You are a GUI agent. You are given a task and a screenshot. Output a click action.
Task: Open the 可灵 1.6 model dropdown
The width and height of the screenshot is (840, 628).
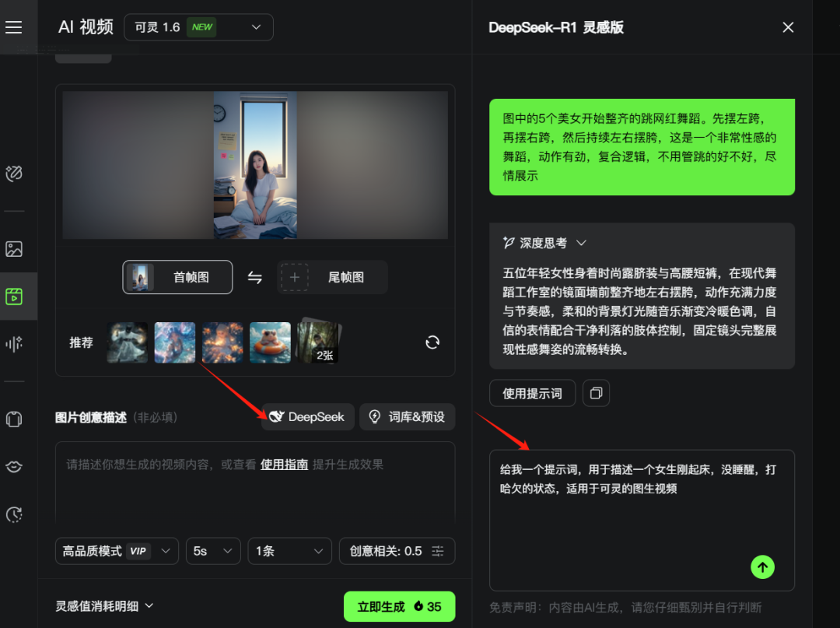(x=198, y=27)
